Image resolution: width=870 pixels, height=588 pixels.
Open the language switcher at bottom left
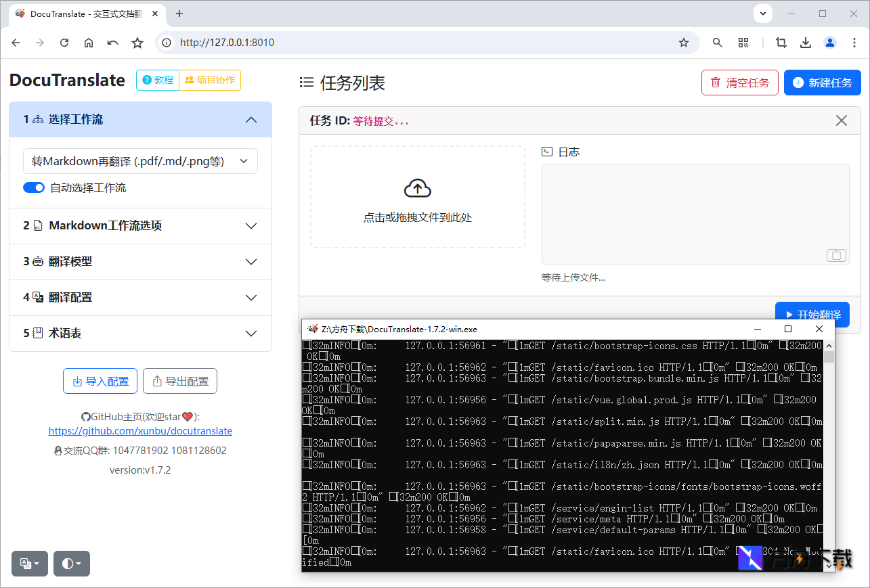(29, 563)
